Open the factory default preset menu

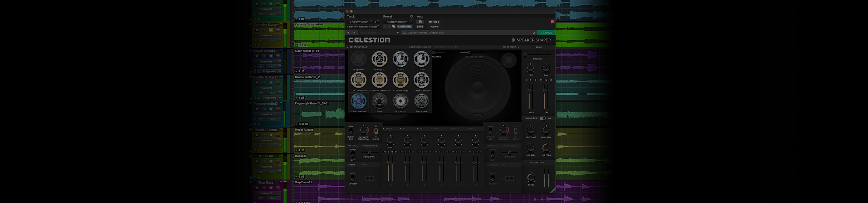point(398,22)
